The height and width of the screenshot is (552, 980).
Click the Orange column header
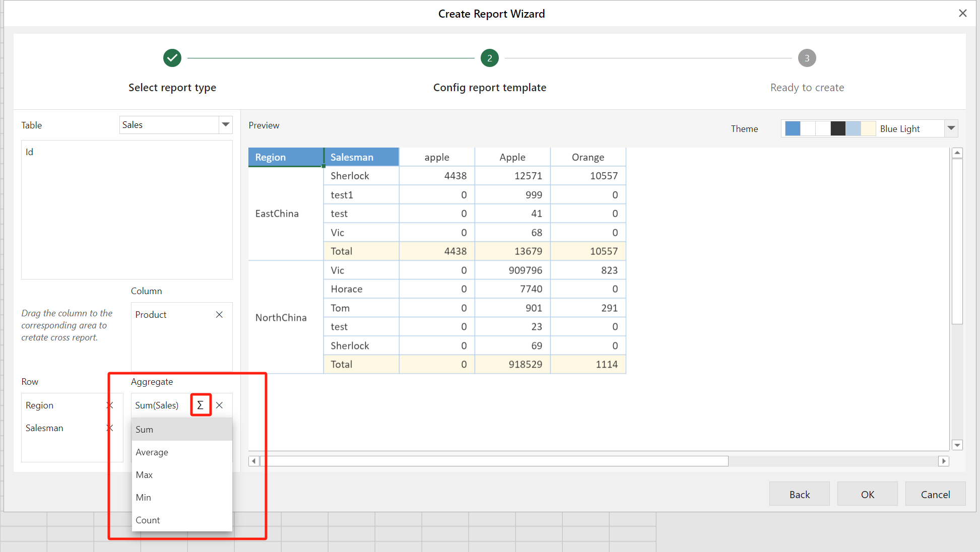point(588,157)
